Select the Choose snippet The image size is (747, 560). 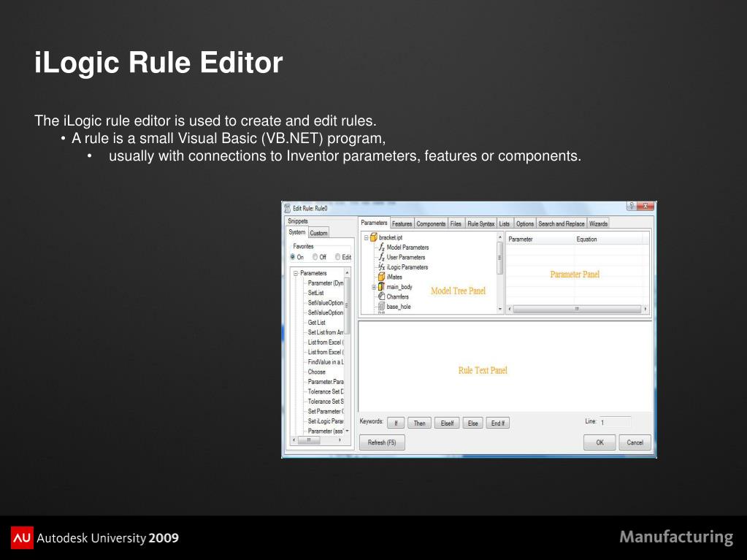[x=316, y=372]
